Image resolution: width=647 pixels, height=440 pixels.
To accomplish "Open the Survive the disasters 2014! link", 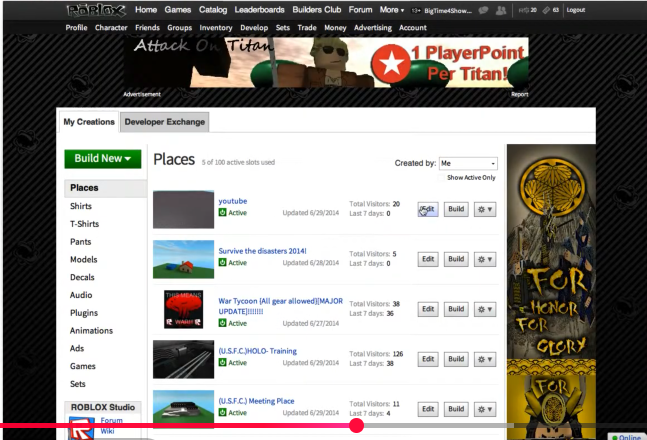I will (x=262, y=251).
